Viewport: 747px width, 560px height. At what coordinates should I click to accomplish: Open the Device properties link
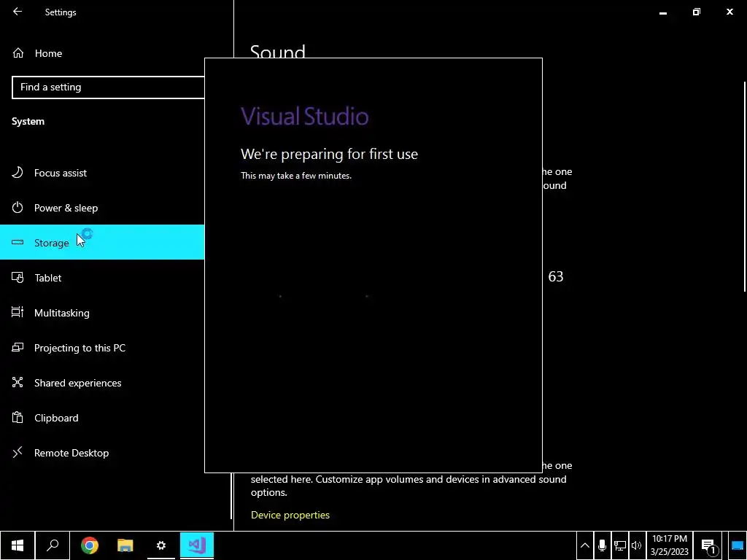point(290,515)
